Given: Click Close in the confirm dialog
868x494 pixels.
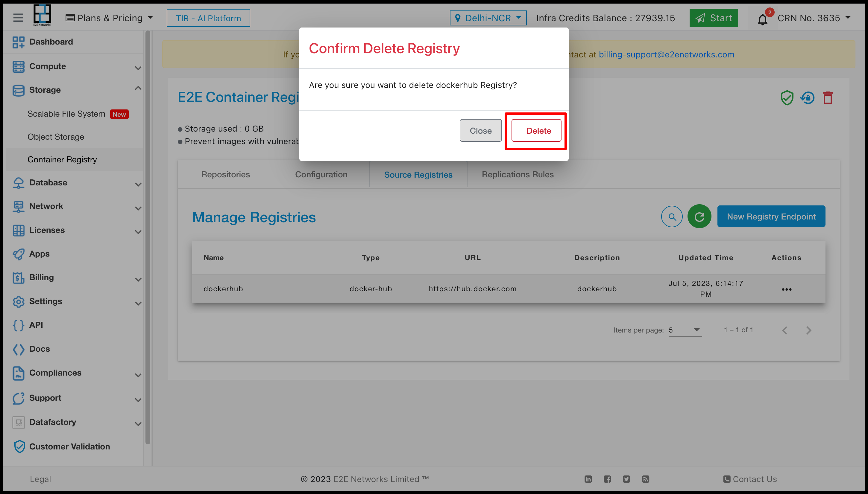Looking at the screenshot, I should (x=480, y=131).
